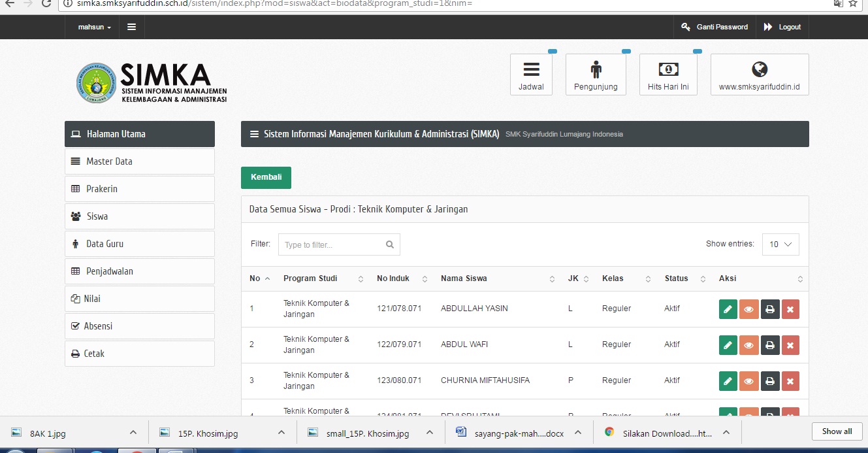
Task: Click the eye icon for ABDUL WAFI
Action: tap(748, 345)
